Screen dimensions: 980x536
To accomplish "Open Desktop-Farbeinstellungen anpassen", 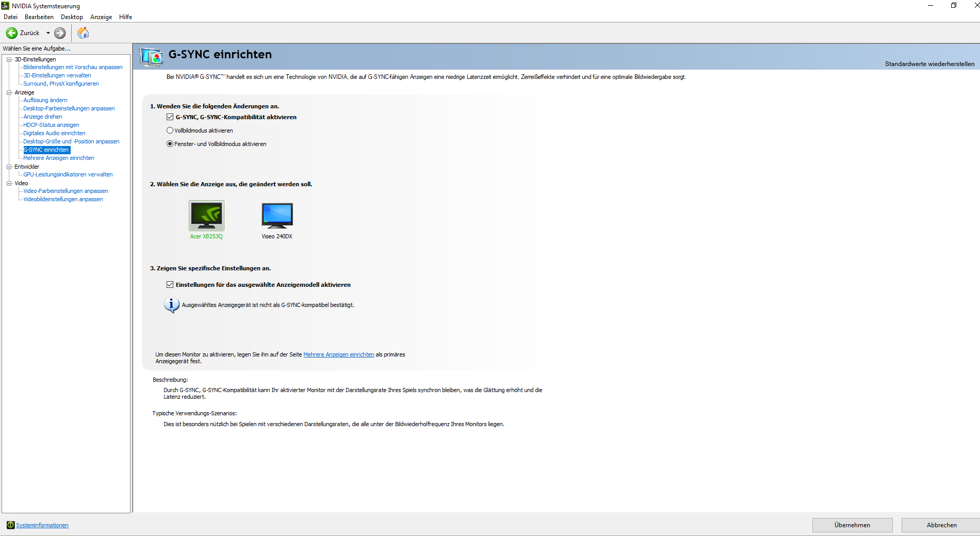I will 69,108.
